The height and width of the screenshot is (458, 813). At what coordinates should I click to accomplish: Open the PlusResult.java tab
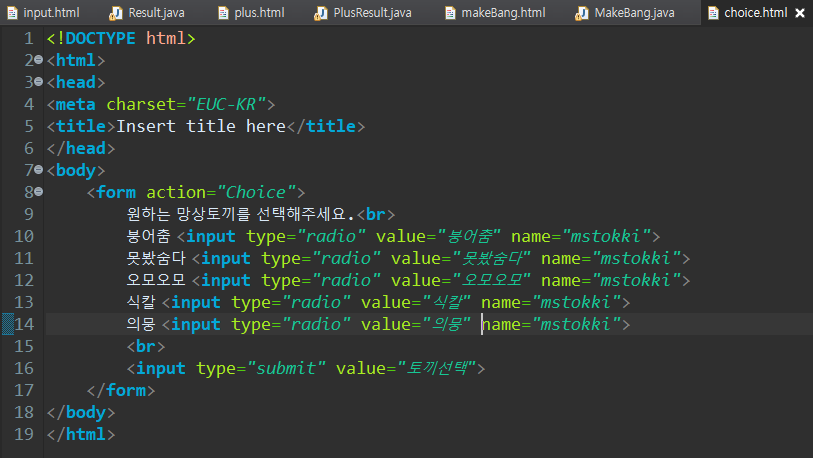(x=363, y=12)
